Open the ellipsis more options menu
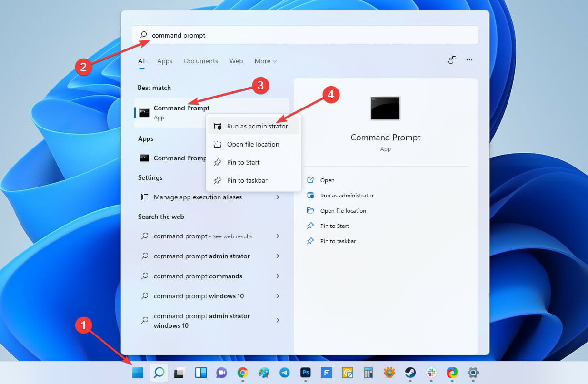 pyautogui.click(x=469, y=60)
